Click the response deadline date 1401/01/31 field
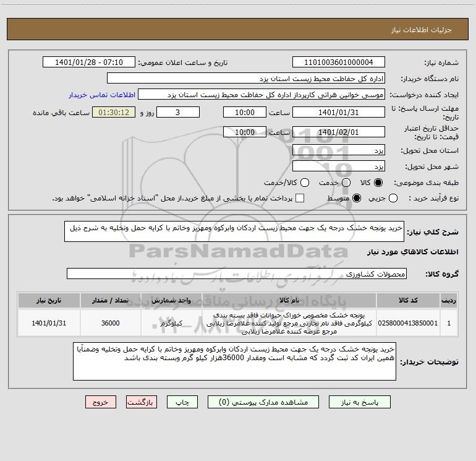Image resolution: width=476 pixels, height=461 pixels. click(x=339, y=112)
